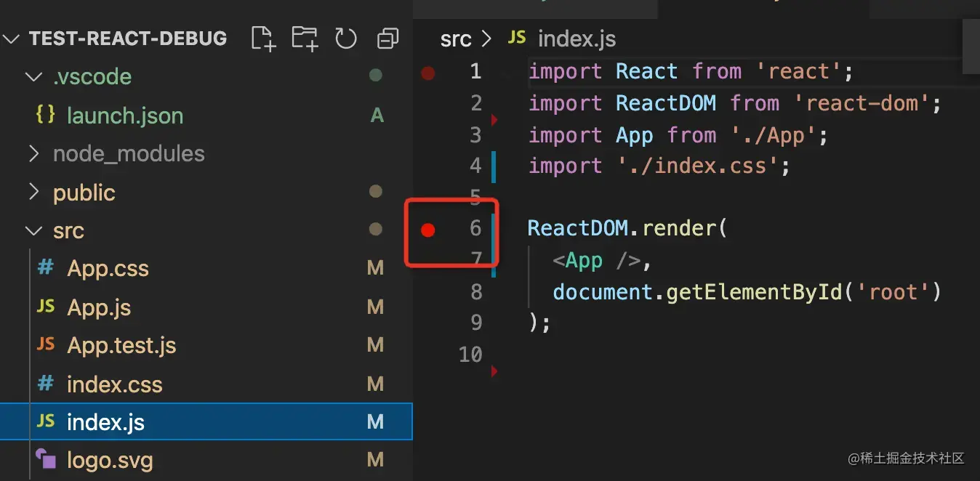Click the src breadcrumb segment

point(456,39)
